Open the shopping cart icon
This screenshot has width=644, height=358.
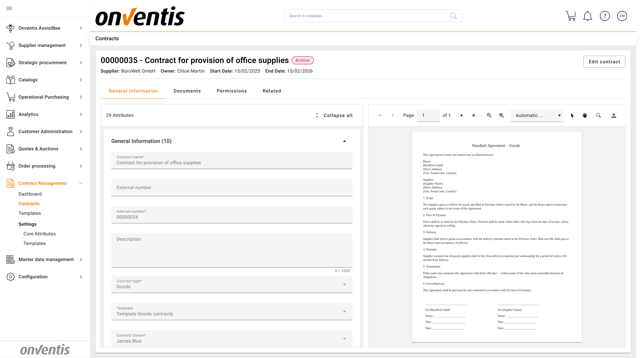571,16
